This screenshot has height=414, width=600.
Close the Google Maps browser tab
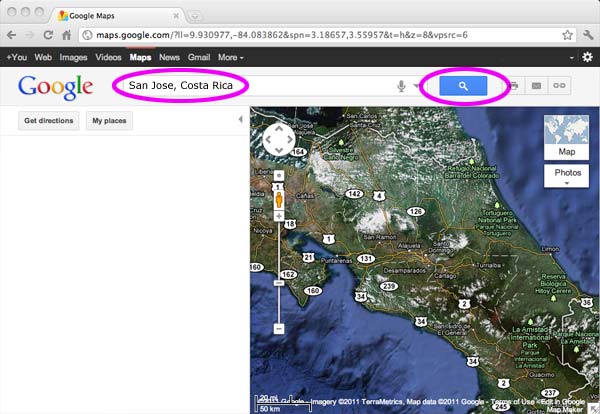(176, 16)
